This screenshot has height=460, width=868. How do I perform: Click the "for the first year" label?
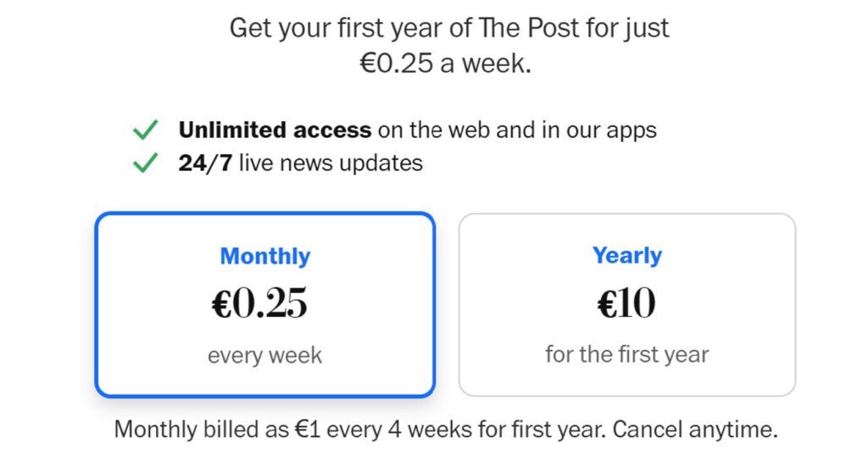click(x=627, y=354)
